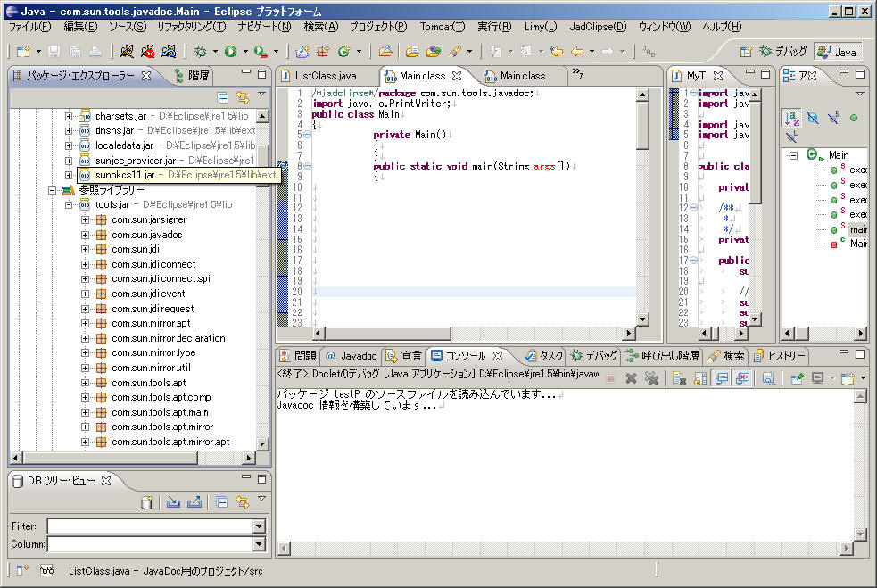The image size is (877, 588).
Task: Click the New Java Class toolbar icon
Action: point(343,52)
